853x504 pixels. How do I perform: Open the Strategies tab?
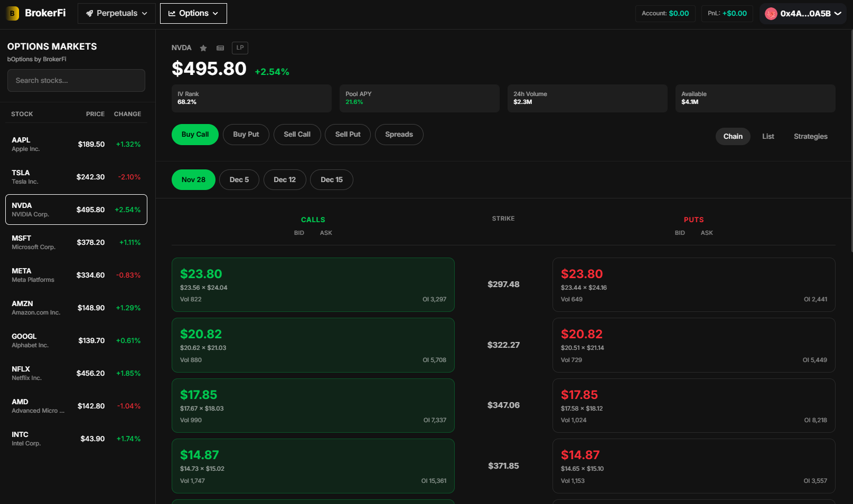pos(810,136)
